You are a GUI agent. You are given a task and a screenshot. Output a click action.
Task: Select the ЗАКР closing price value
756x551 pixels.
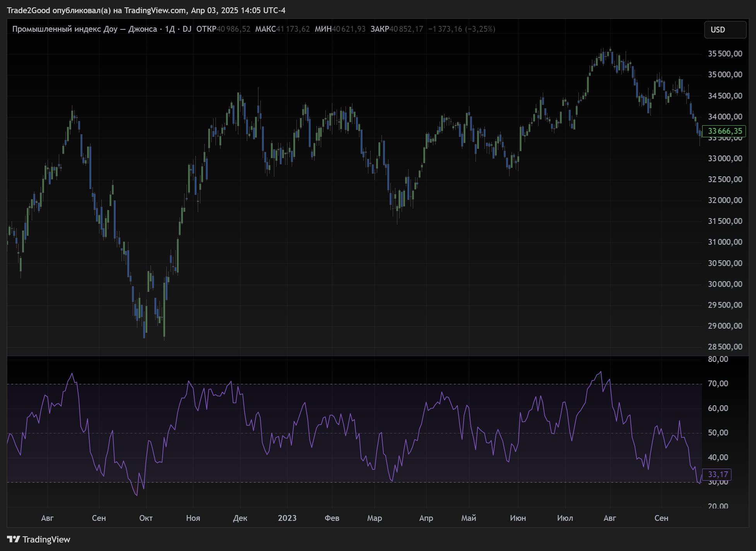[x=406, y=29]
